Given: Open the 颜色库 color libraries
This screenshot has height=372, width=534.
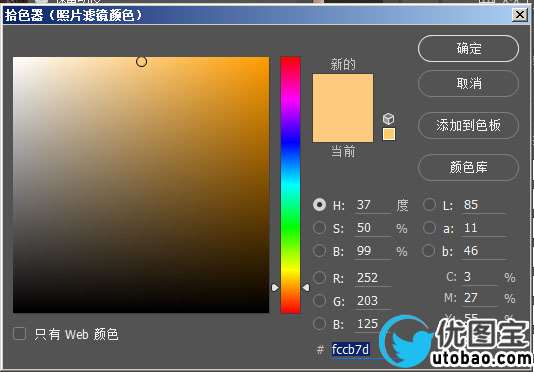Looking at the screenshot, I should (468, 168).
